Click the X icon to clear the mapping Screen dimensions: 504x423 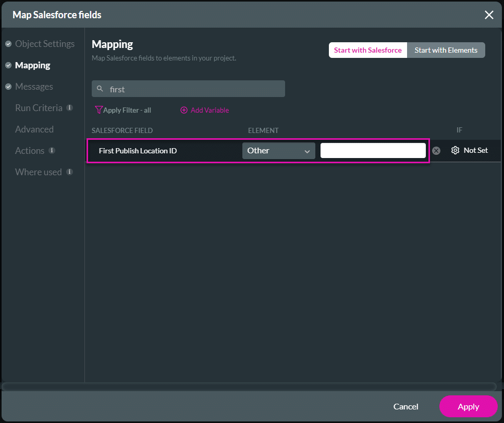coord(436,150)
